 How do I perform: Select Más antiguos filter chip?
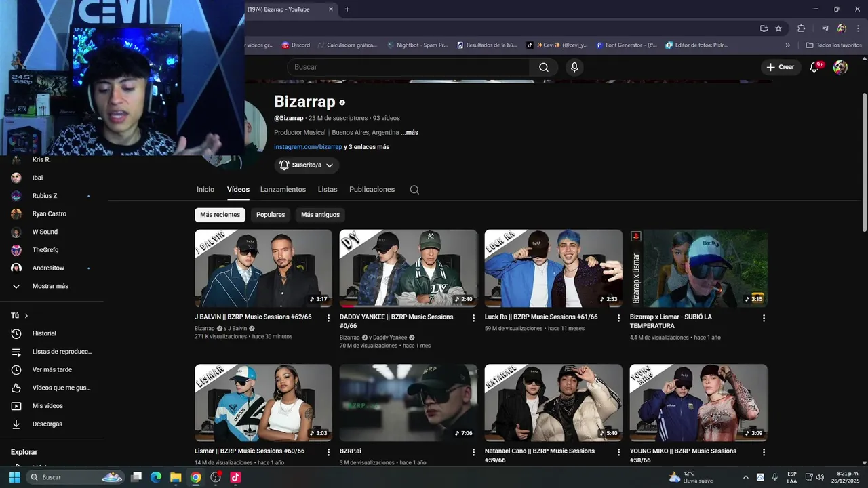click(320, 215)
